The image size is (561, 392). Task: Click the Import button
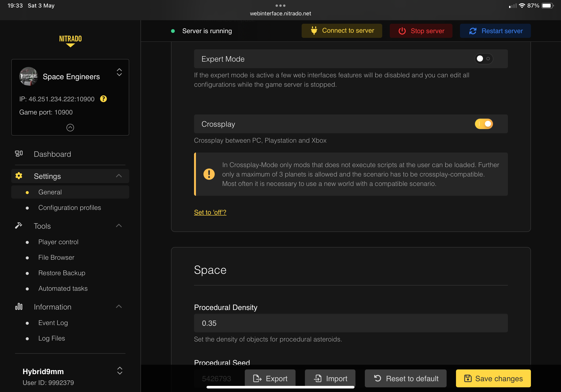[x=330, y=378]
